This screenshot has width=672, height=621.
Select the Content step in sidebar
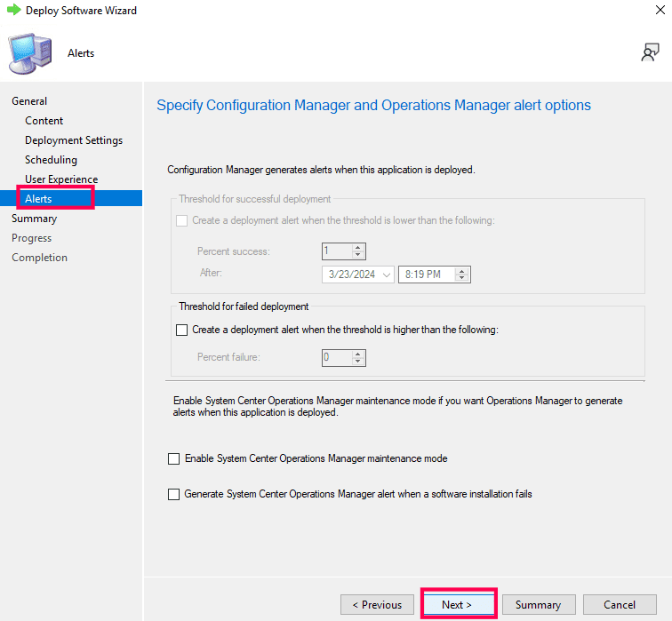point(44,121)
